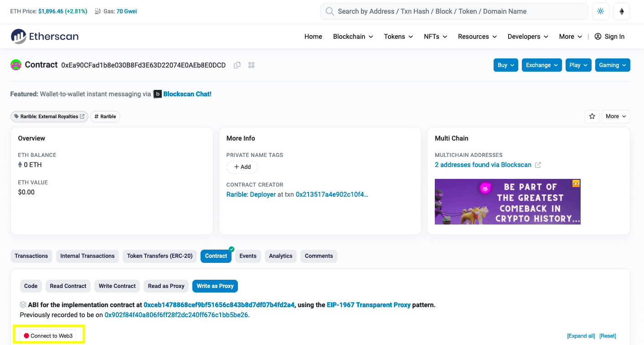Open Blockscan Chat! link
This screenshot has height=345, width=644.
(187, 94)
